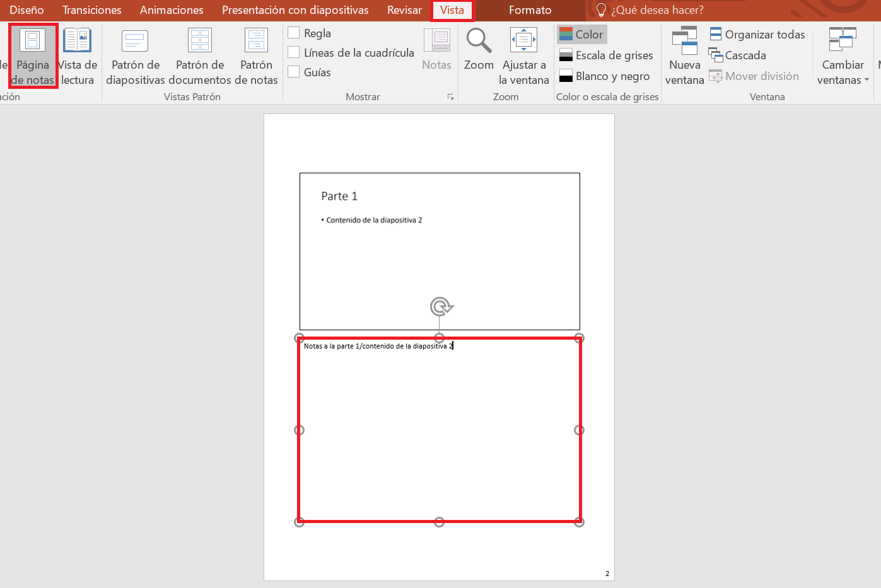The height and width of the screenshot is (588, 881).
Task: Open Cambiar ventanas dropdown
Action: [x=843, y=56]
